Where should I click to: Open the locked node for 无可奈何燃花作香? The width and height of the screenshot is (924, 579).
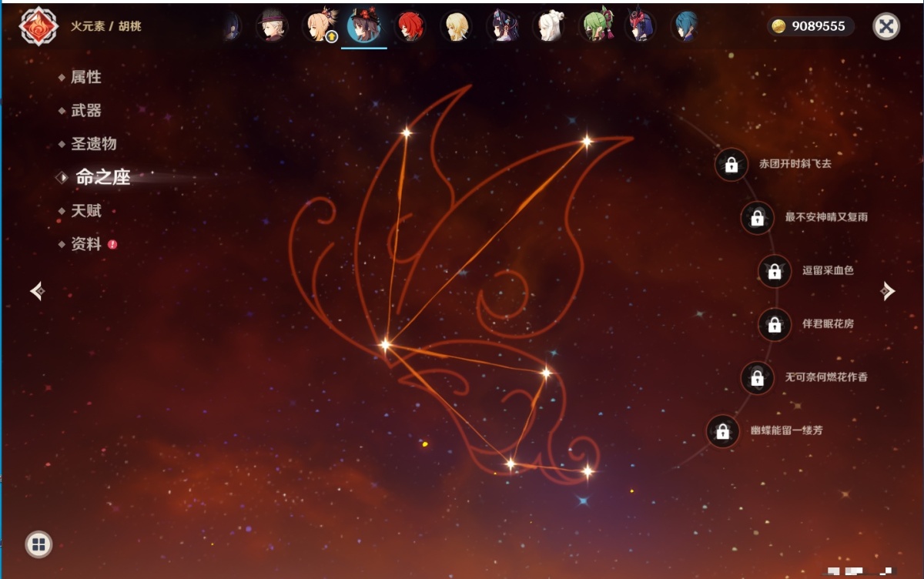click(x=757, y=378)
